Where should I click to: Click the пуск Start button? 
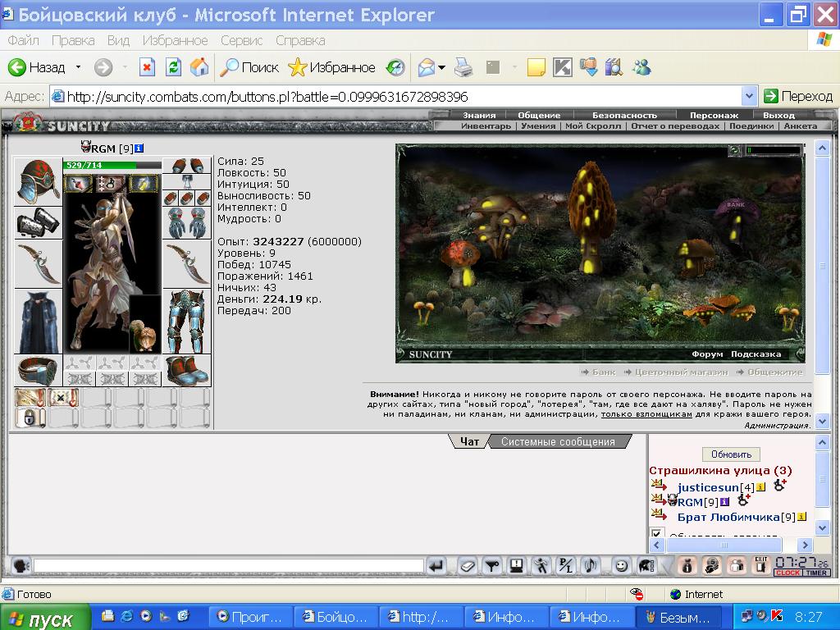tap(44, 619)
